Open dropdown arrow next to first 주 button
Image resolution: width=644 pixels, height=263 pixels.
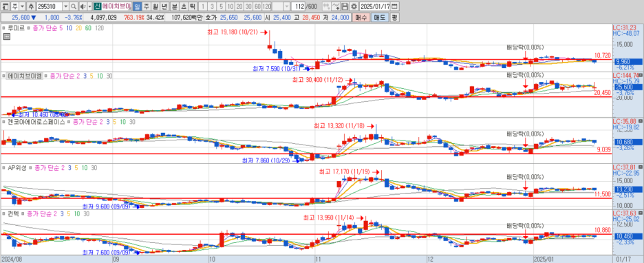pyautogui.click(x=22, y=7)
